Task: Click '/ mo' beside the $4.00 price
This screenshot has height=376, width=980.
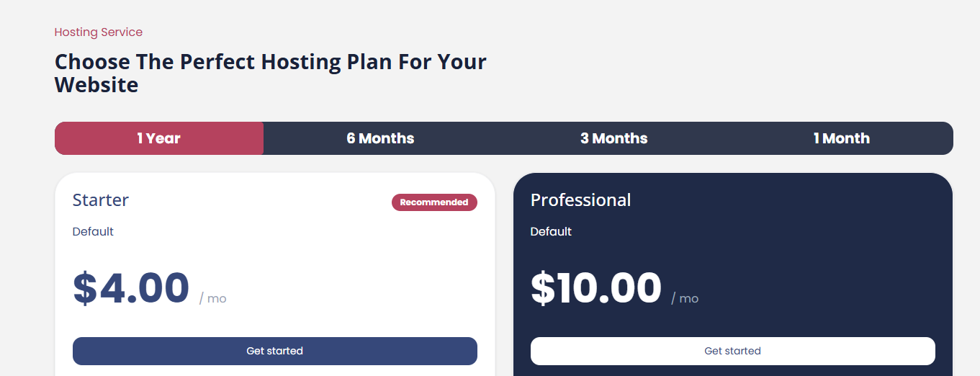Action: (x=213, y=298)
